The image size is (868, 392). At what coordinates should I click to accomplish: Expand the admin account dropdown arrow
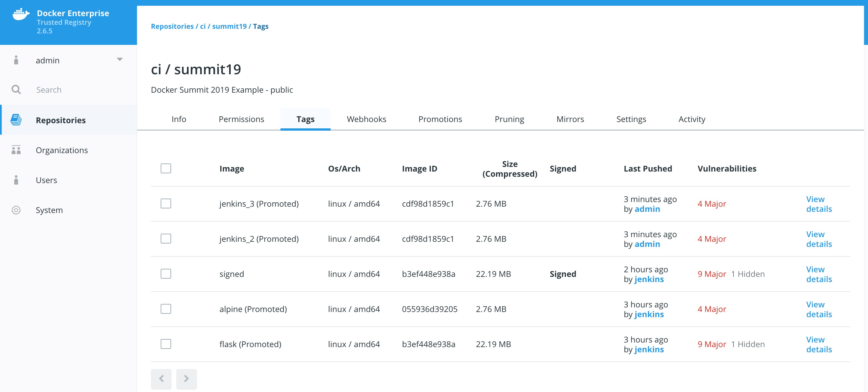120,60
